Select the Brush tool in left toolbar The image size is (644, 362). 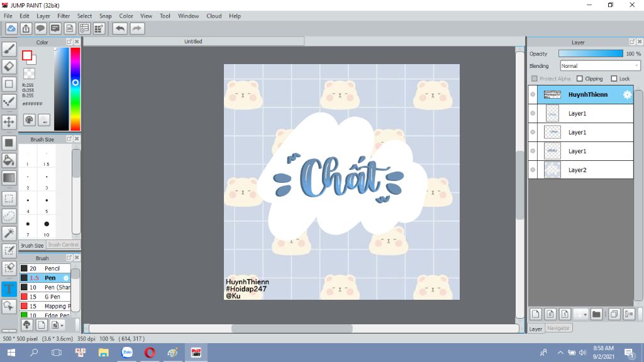tap(9, 49)
